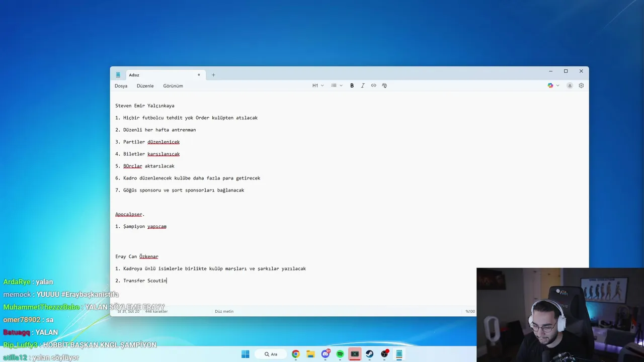
Task: Expand the Copilot dropdown arrow
Action: [557, 85]
